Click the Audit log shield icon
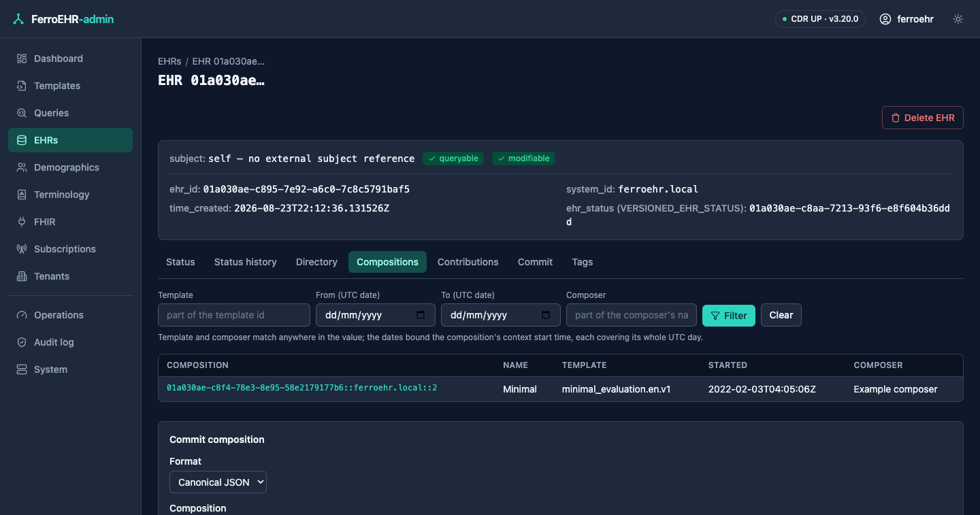980x515 pixels. 22,342
